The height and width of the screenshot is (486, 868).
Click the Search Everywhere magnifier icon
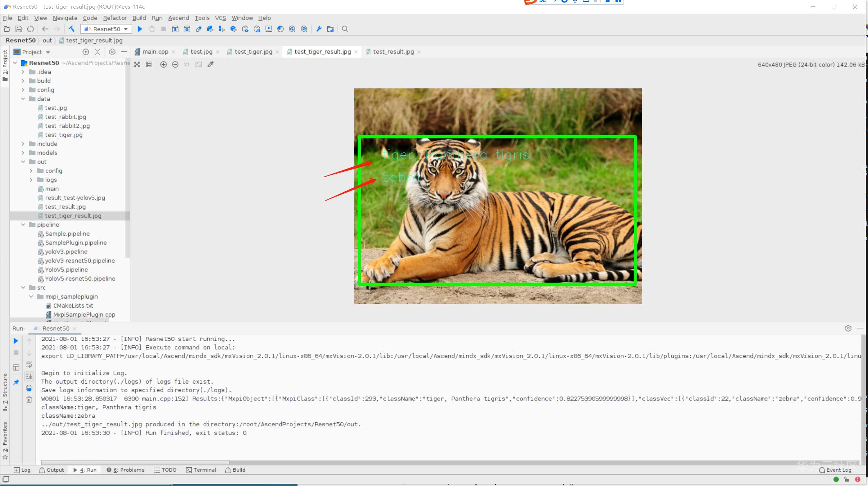(x=345, y=29)
